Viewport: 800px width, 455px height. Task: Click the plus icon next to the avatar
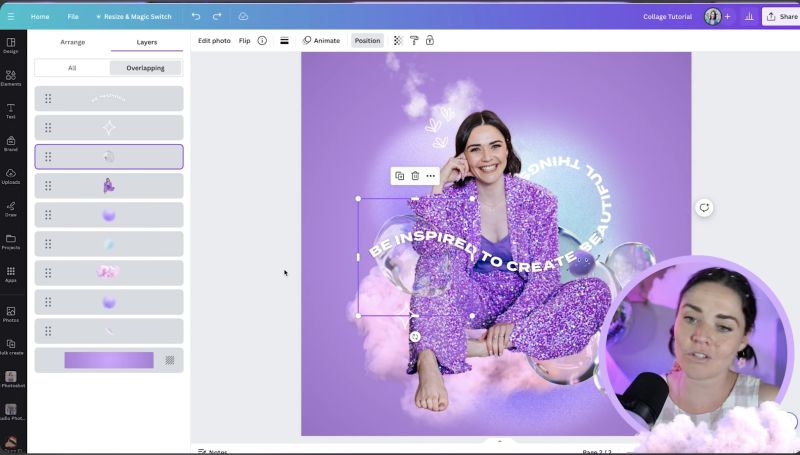pyautogui.click(x=728, y=16)
